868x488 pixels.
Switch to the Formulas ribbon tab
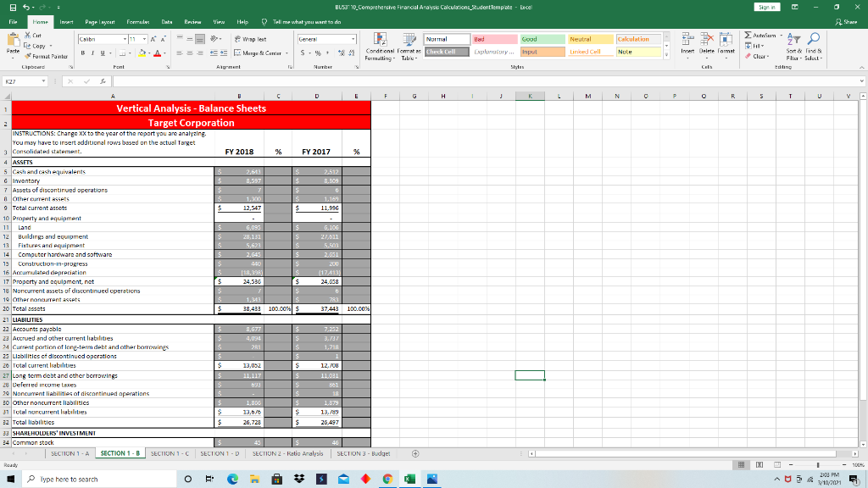pos(138,22)
